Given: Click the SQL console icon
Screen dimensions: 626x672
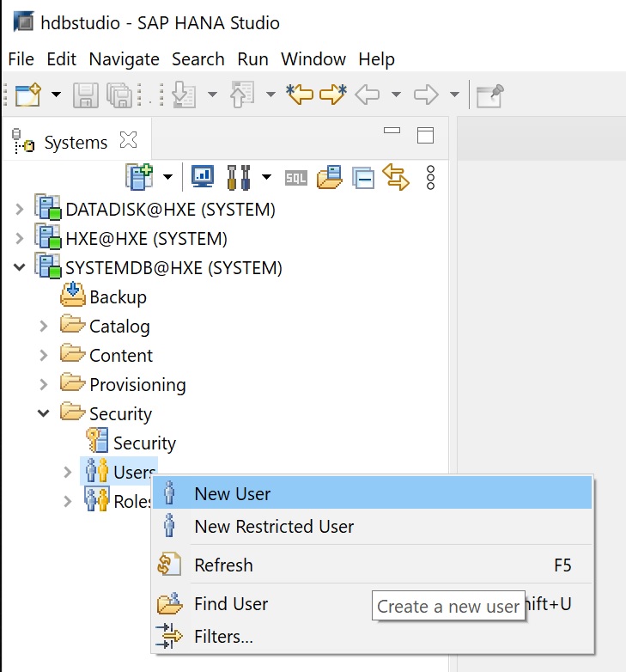Looking at the screenshot, I should pyautogui.click(x=295, y=178).
